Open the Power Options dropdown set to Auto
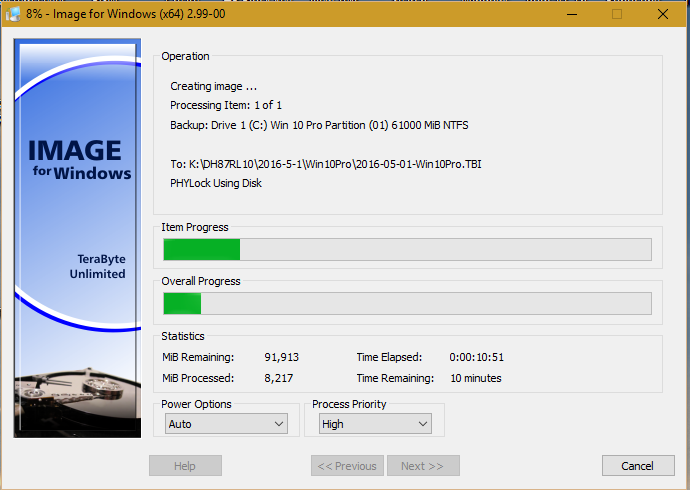The width and height of the screenshot is (690, 490). coord(227,424)
